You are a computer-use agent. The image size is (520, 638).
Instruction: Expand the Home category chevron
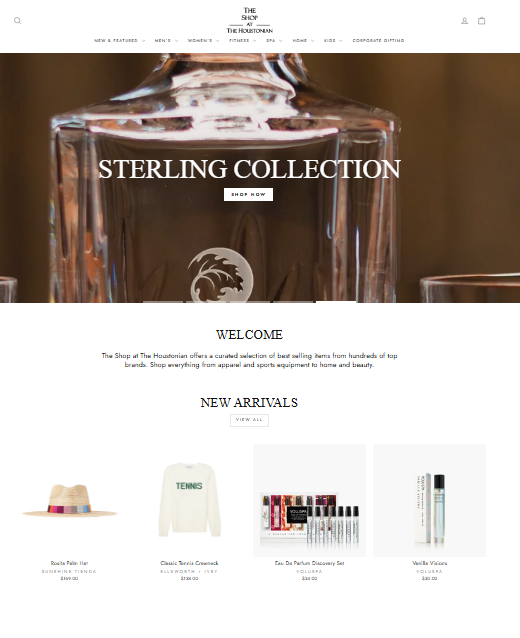[312, 41]
